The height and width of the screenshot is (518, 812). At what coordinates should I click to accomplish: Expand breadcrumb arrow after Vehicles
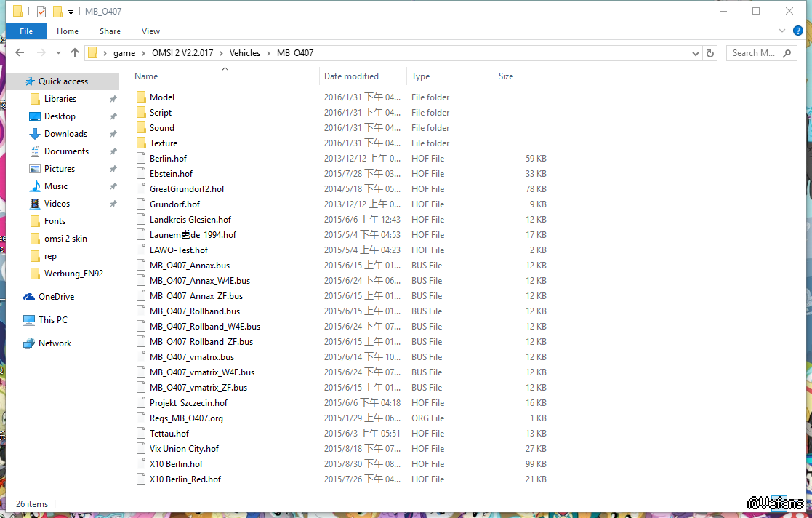pyautogui.click(x=269, y=53)
